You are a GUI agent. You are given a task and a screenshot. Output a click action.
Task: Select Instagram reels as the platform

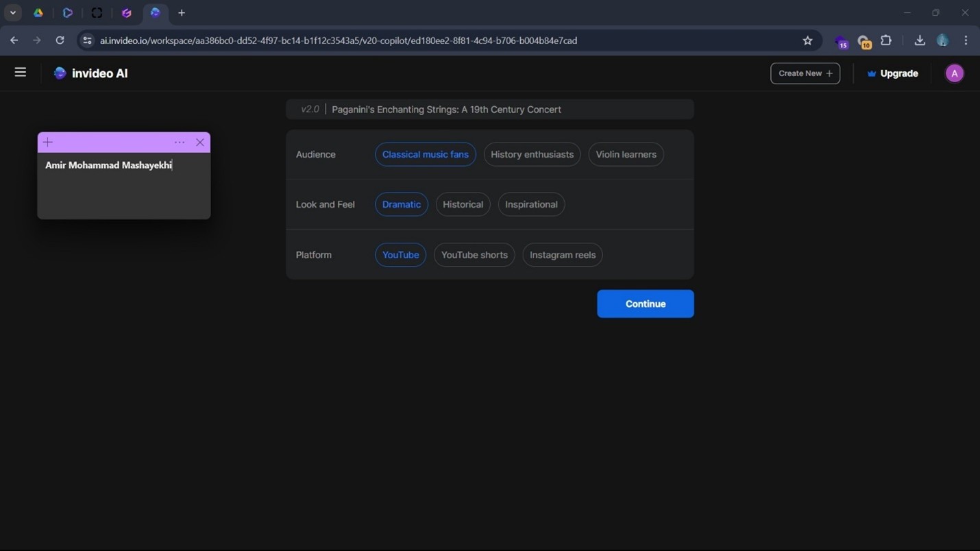[x=562, y=255]
